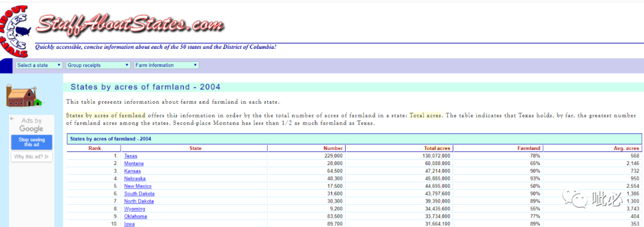Click the StuffAboutStates.com title banner
This screenshot has height=227, width=644.
(130, 24)
